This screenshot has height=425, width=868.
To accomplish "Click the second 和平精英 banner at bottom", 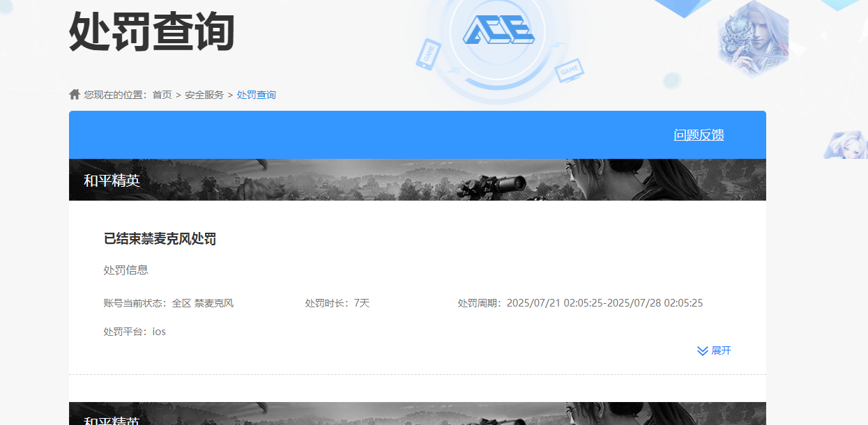I will click(418, 414).
